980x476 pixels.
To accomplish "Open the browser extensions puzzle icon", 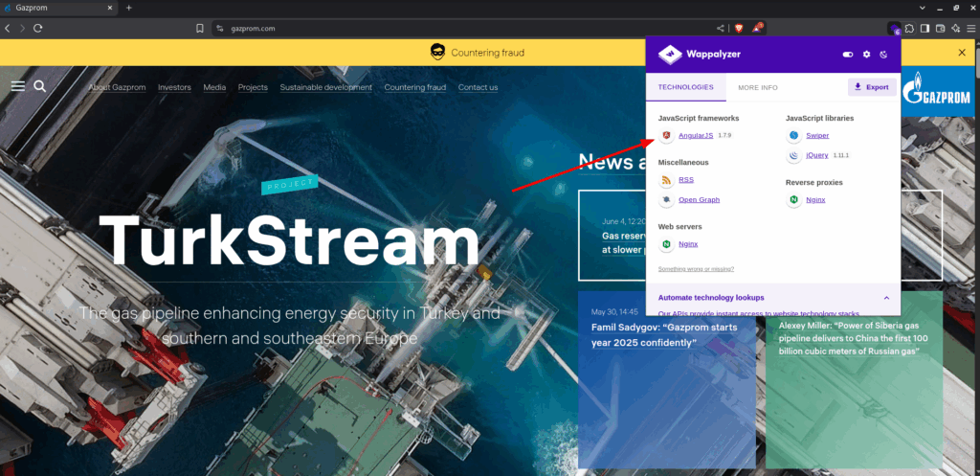I will [x=909, y=28].
